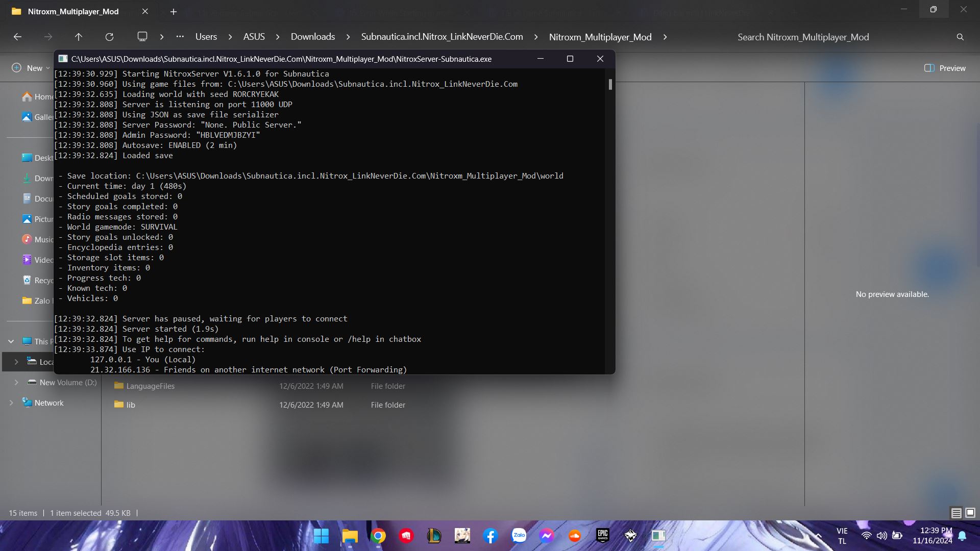Open Chrome from the taskbar
The height and width of the screenshot is (551, 980).
coord(378,536)
